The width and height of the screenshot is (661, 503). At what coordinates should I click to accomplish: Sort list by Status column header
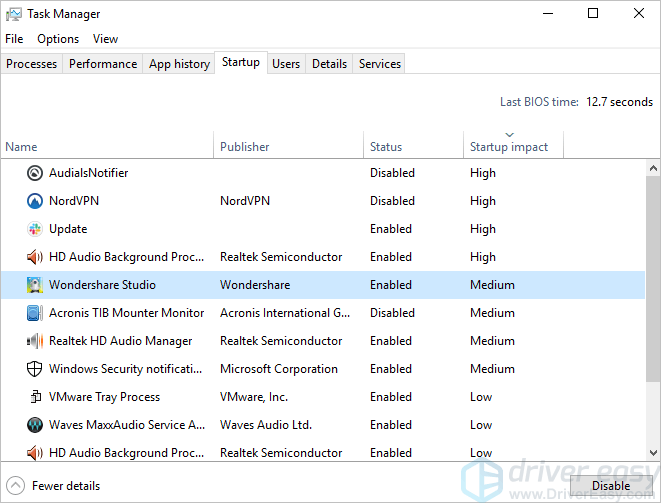click(386, 147)
